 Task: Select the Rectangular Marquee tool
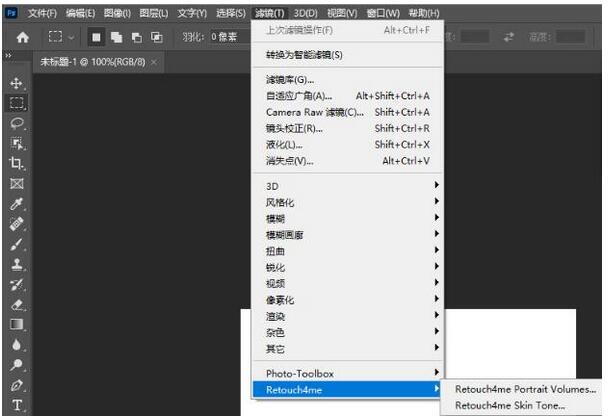tap(17, 103)
